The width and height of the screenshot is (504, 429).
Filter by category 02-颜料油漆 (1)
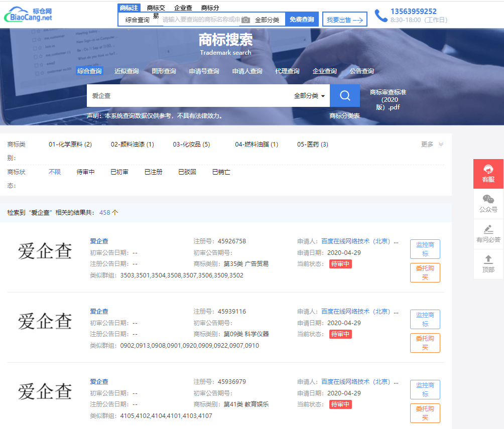[133, 145]
